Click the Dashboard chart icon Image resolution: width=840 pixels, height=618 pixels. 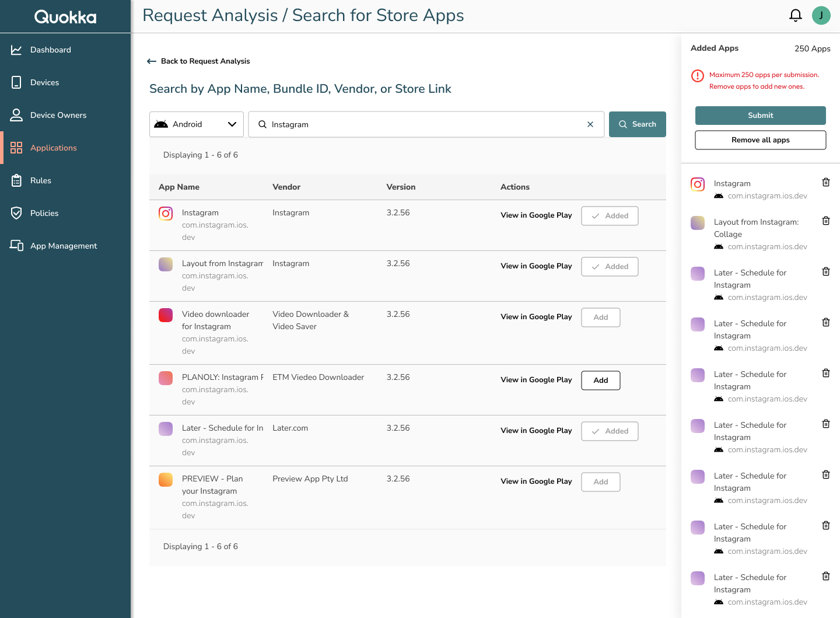(x=16, y=50)
